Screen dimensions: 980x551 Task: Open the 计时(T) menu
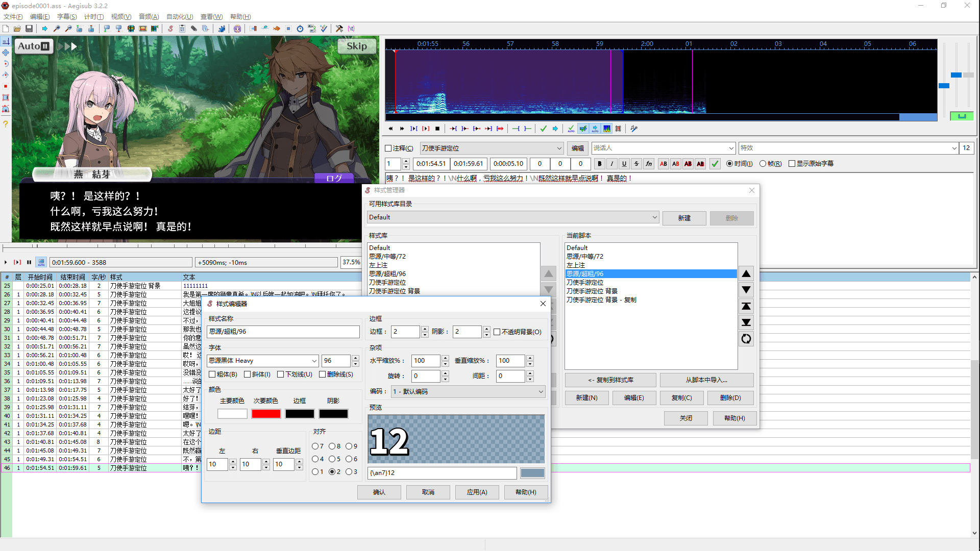(x=94, y=17)
